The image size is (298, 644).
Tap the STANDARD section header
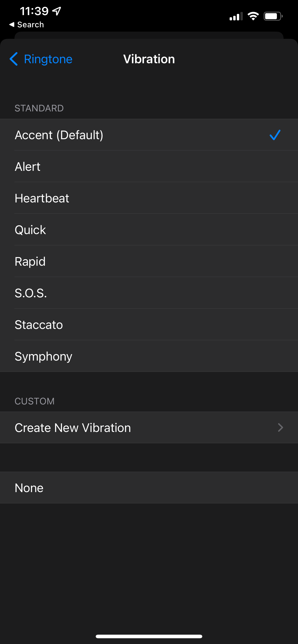point(39,108)
